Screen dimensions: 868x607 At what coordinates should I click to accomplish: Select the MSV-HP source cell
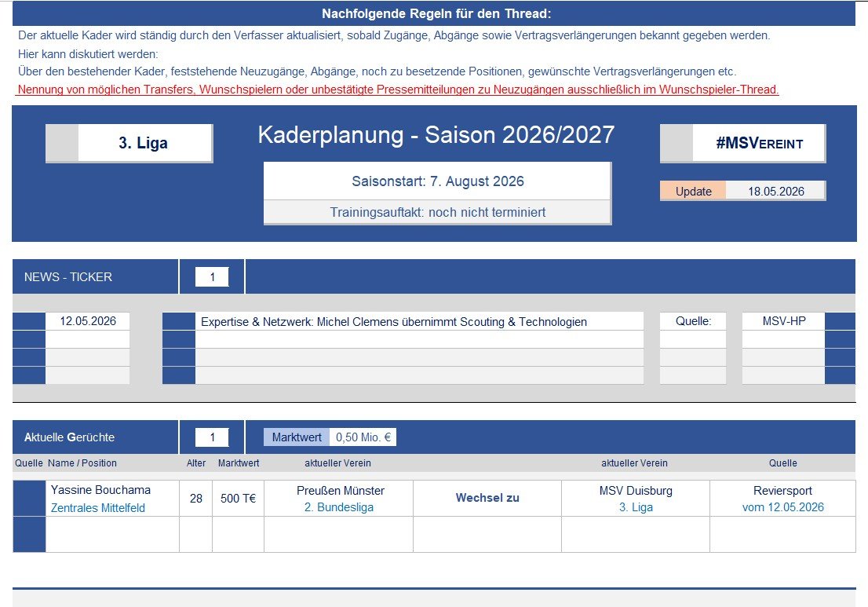click(783, 321)
